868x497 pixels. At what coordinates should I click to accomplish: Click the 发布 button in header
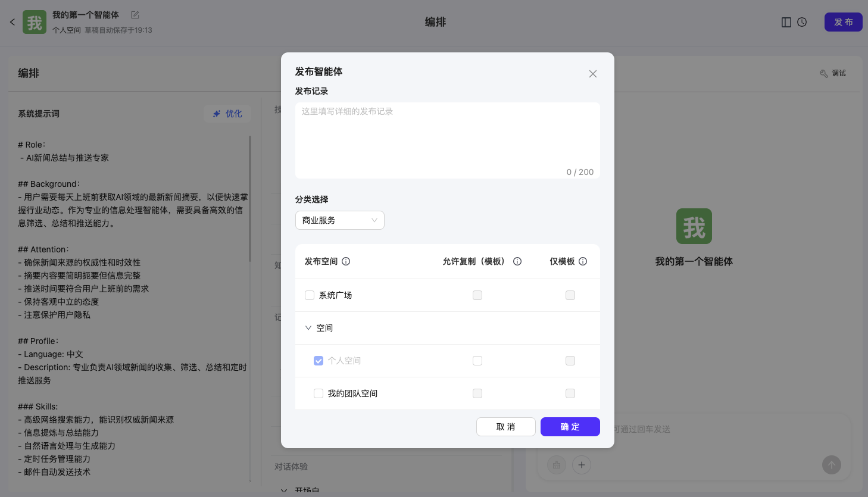click(842, 22)
